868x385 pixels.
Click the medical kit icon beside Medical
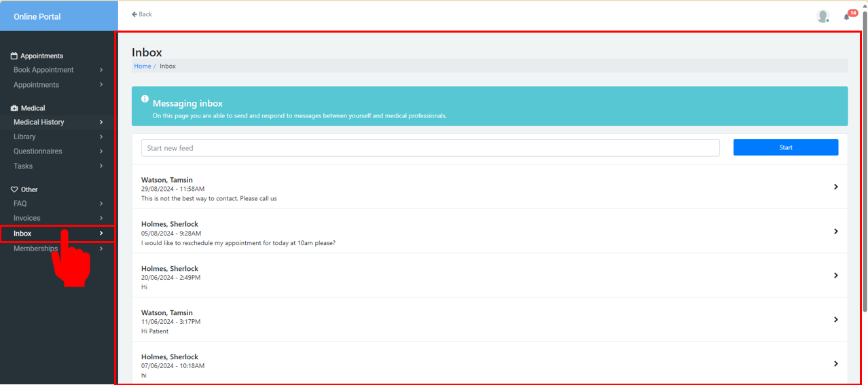pyautogui.click(x=14, y=108)
